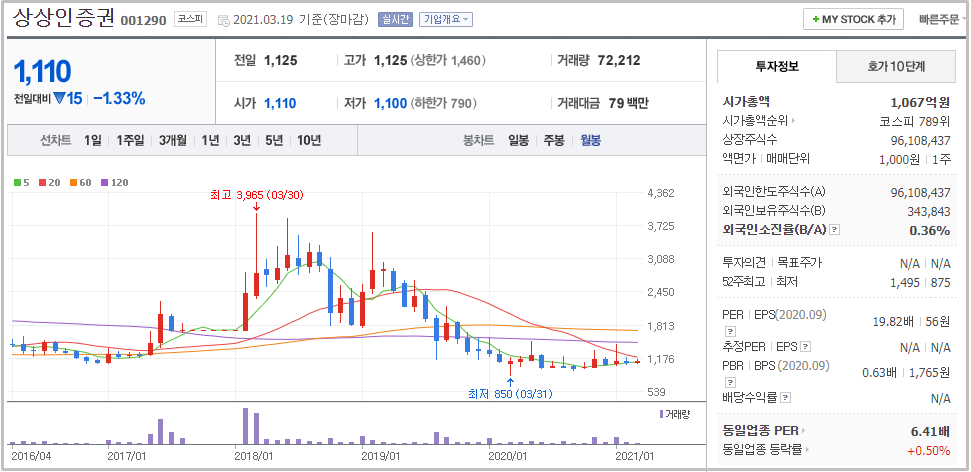Click the 거래대금 79 백만 value
The width and height of the screenshot is (971, 472).
coord(629,103)
